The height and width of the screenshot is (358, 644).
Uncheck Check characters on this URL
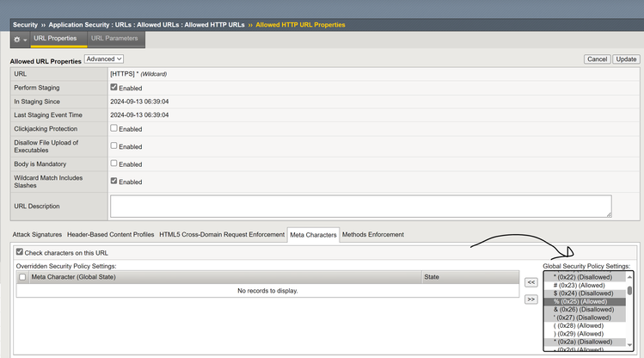click(x=19, y=251)
